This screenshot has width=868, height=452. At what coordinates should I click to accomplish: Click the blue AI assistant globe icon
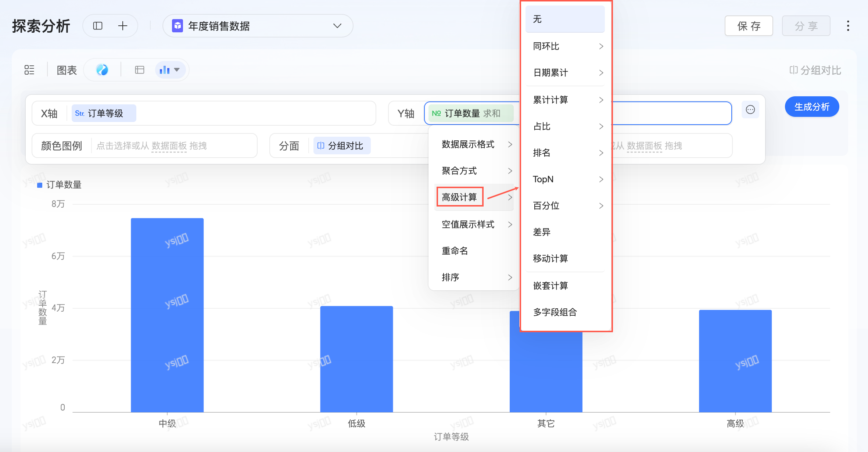pyautogui.click(x=102, y=70)
